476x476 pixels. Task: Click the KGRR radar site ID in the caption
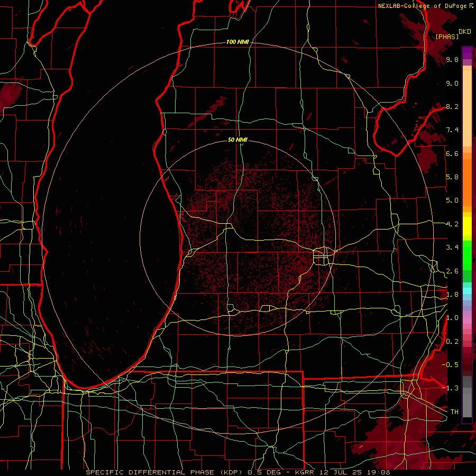(x=306, y=472)
